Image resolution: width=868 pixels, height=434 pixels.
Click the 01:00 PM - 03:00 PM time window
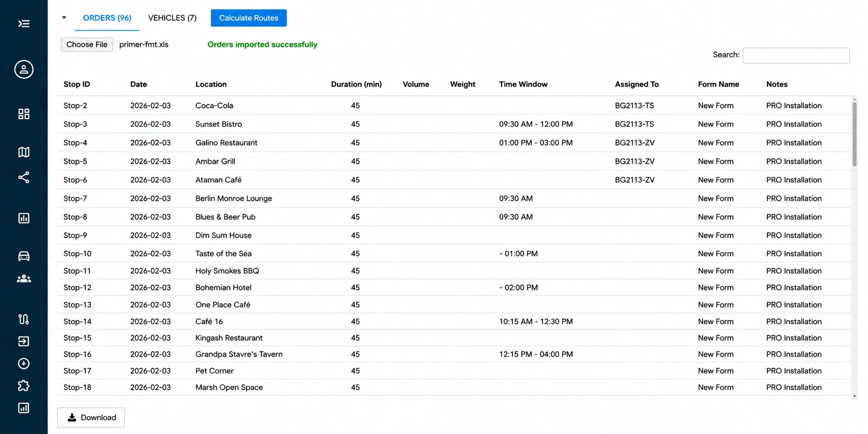click(x=536, y=143)
